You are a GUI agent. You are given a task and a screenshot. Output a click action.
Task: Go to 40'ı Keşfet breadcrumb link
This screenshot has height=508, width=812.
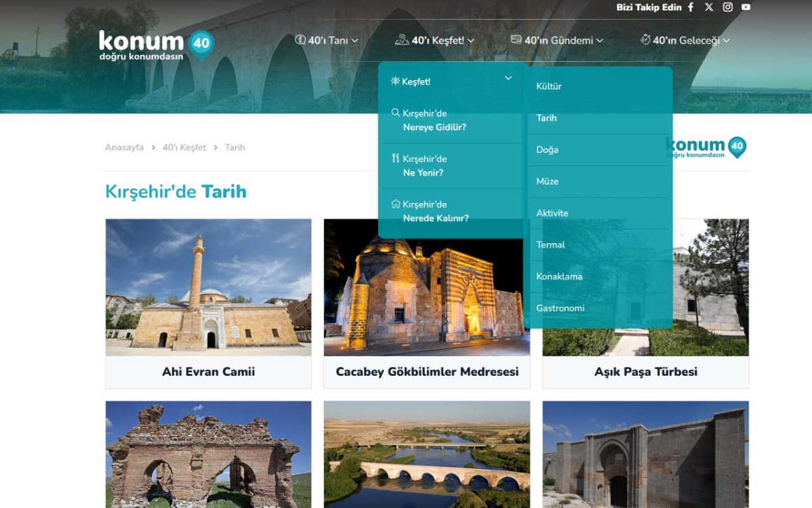coord(184,148)
